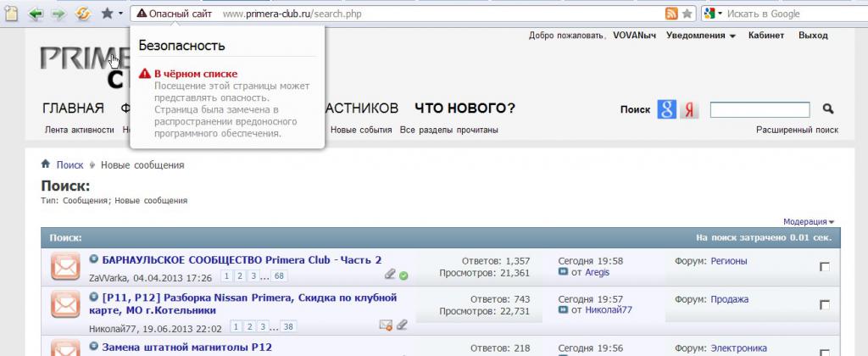Open page 1 of Разборка Nissan Primera thread

[x=236, y=326]
